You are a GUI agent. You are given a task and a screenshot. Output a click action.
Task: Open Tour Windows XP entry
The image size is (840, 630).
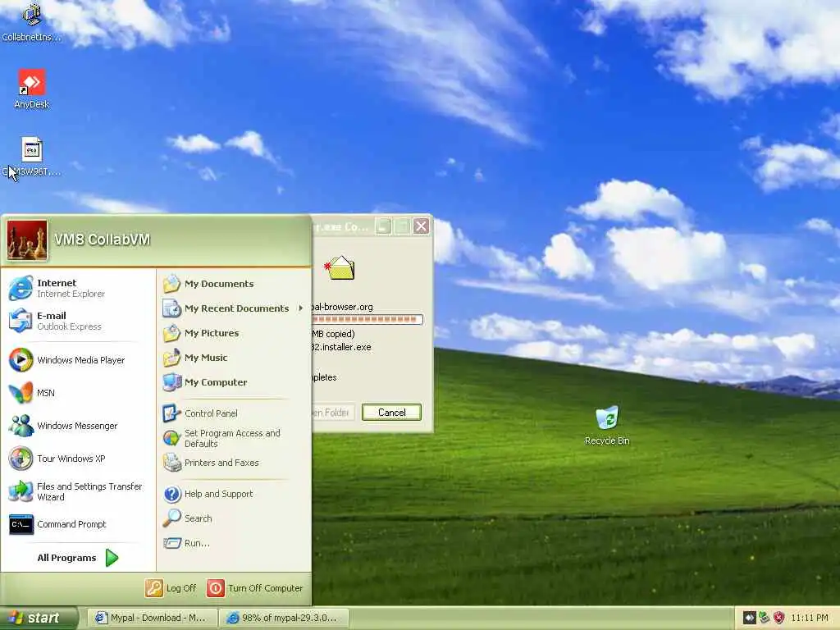pyautogui.click(x=78, y=459)
